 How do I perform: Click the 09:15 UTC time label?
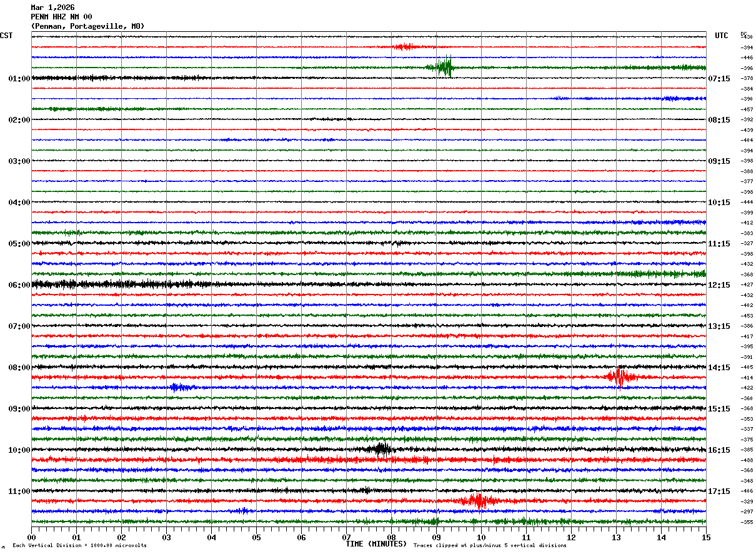tap(719, 161)
